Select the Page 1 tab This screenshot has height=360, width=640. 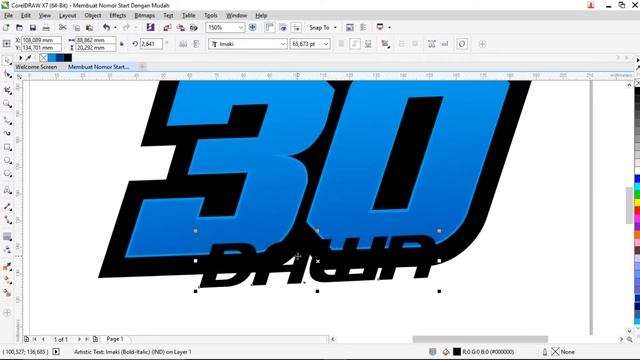pyautogui.click(x=115, y=339)
